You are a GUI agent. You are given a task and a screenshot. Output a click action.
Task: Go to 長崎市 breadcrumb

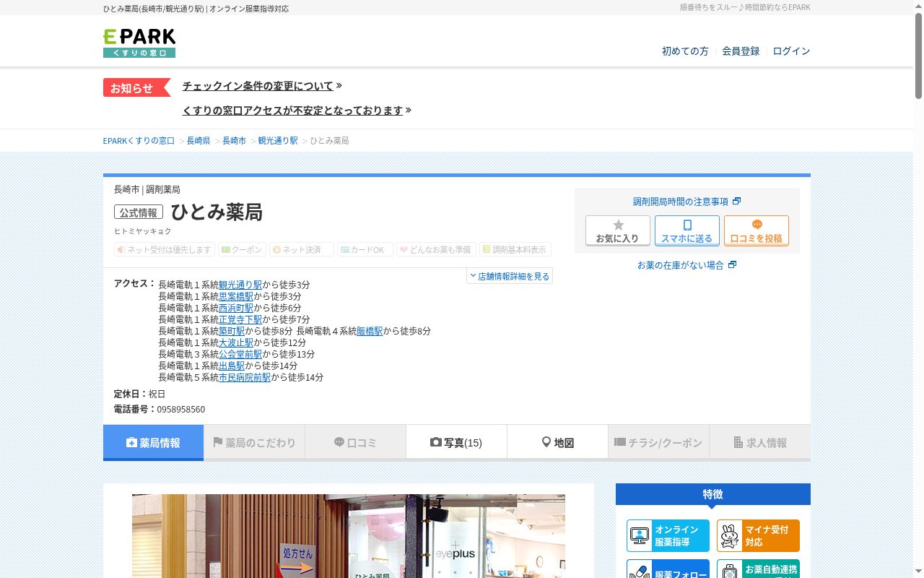coord(234,141)
